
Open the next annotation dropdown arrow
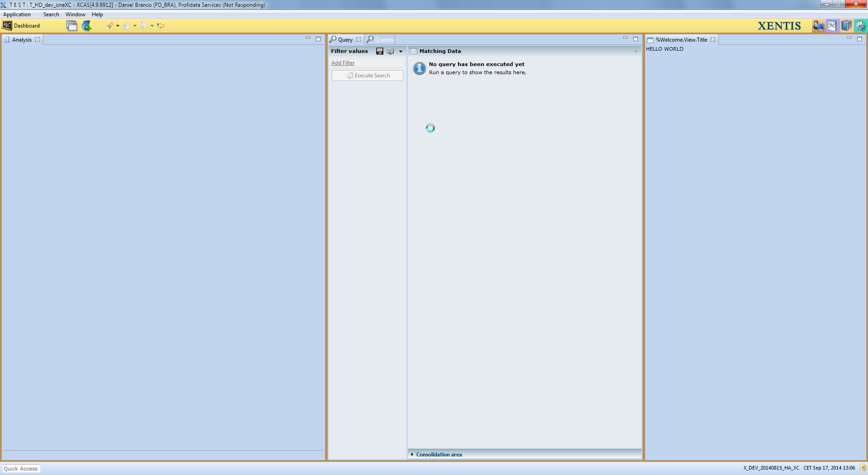click(x=135, y=26)
